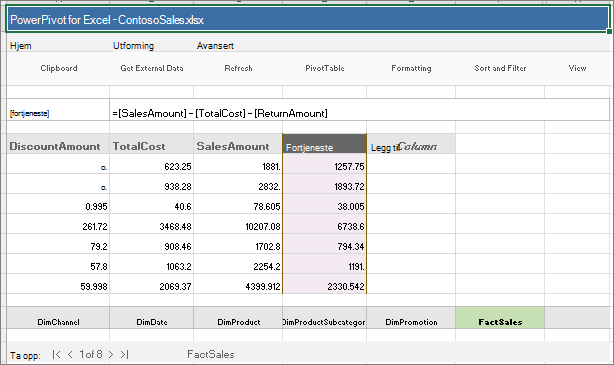Viewport: 614px width, 365px height.
Task: Open the Clipboard ribbon group
Action: click(59, 68)
